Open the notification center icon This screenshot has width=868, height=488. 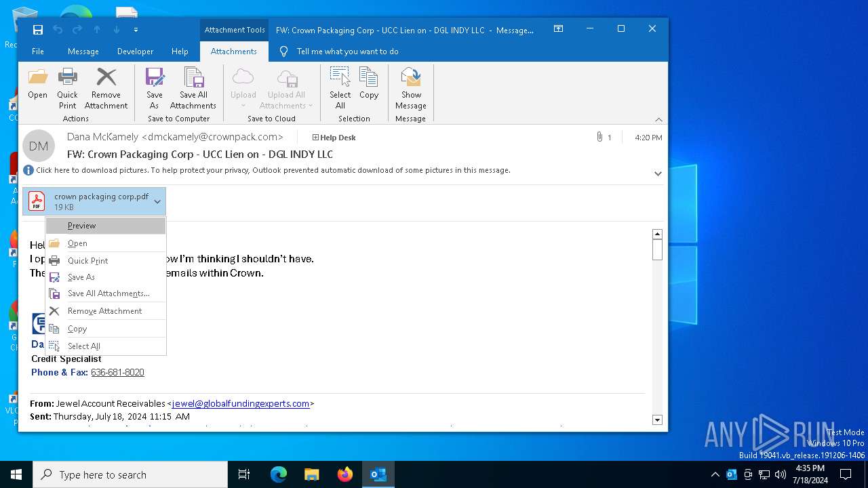[846, 474]
